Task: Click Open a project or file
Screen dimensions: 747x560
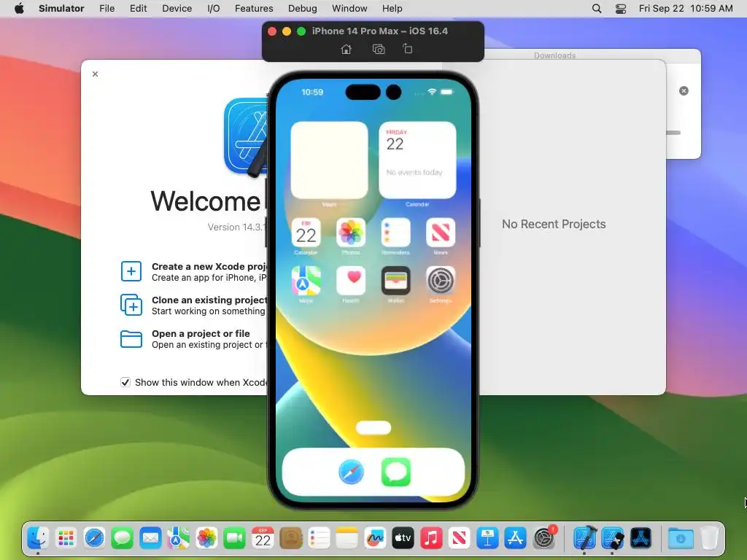Action: pos(194,339)
